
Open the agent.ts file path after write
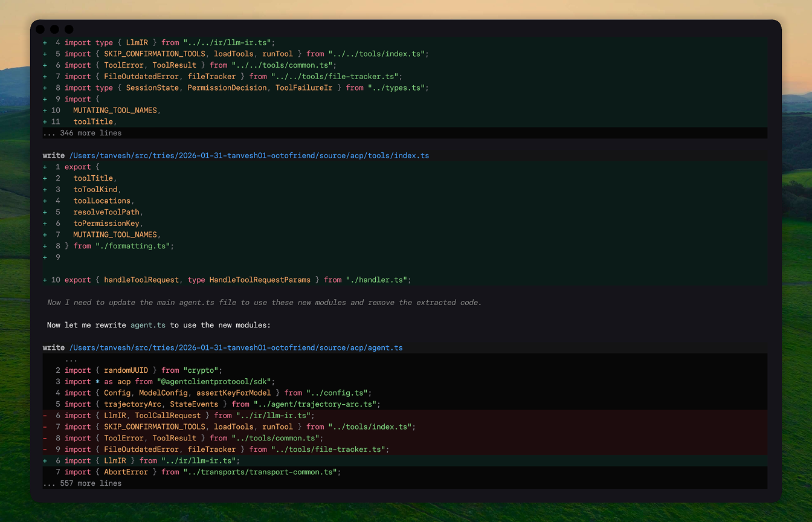[x=236, y=348]
